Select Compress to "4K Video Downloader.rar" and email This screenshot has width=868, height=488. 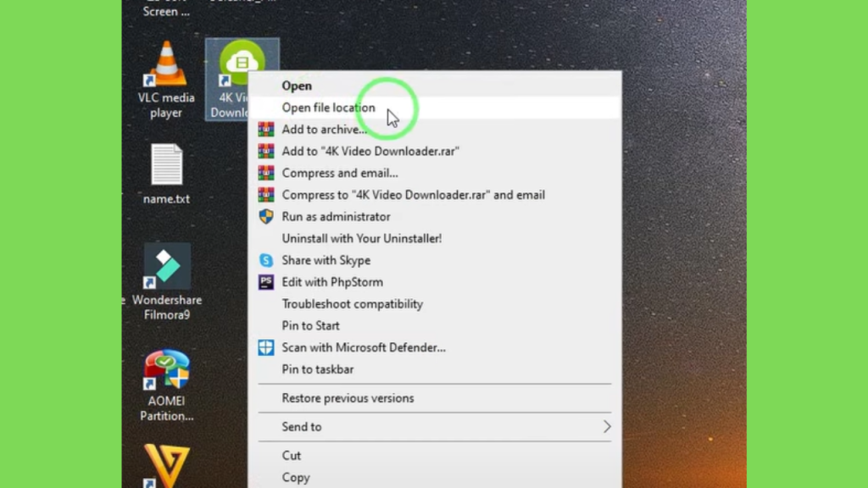(435, 195)
